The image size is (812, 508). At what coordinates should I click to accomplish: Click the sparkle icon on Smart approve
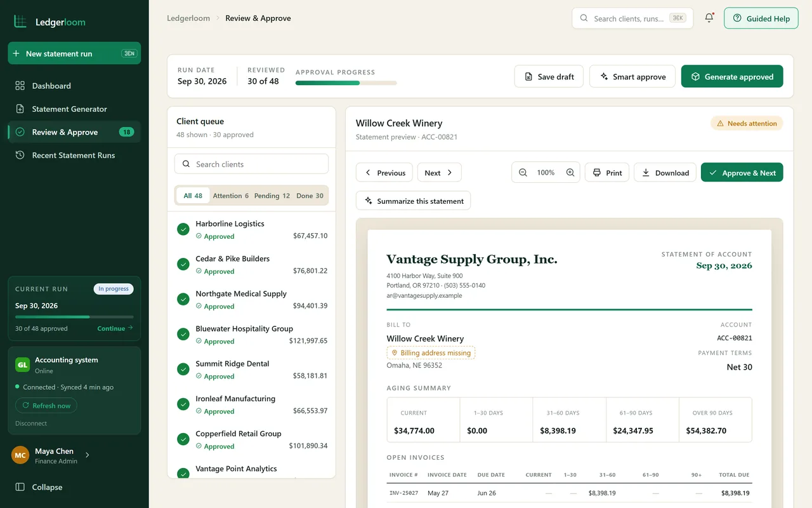click(605, 77)
